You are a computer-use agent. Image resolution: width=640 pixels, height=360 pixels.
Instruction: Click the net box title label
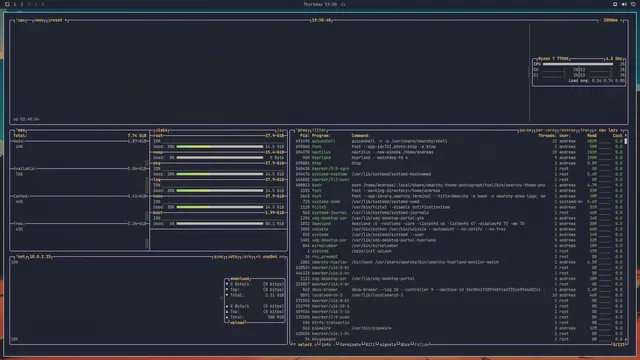click(x=21, y=257)
